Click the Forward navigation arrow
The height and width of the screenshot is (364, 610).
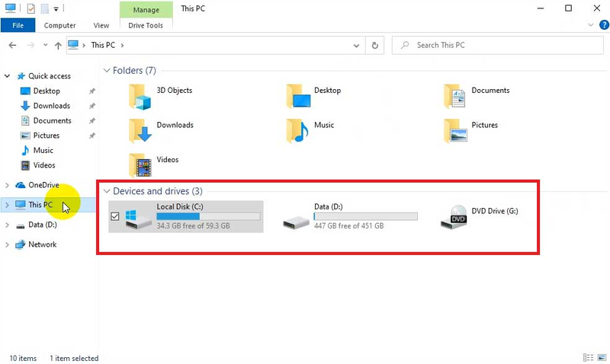pos(30,46)
